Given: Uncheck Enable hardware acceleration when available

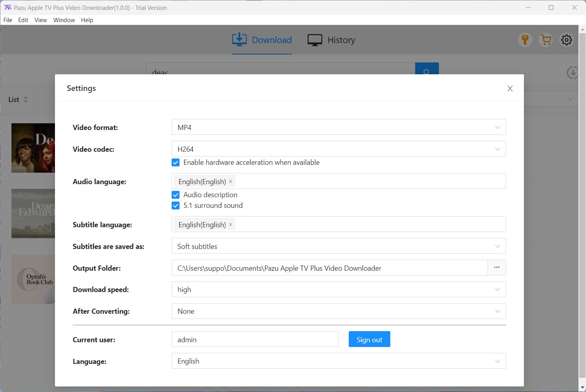Looking at the screenshot, I should [176, 162].
